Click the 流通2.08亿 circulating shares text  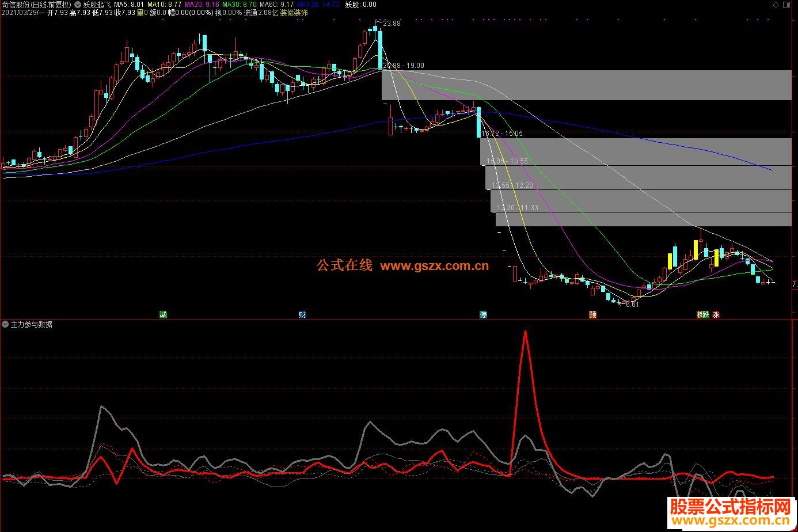(261, 13)
